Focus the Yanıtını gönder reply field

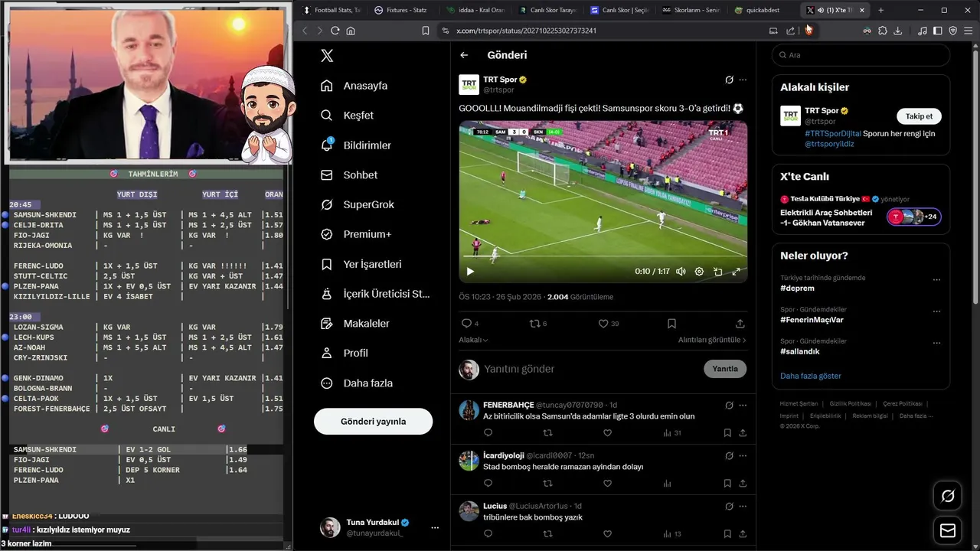590,369
